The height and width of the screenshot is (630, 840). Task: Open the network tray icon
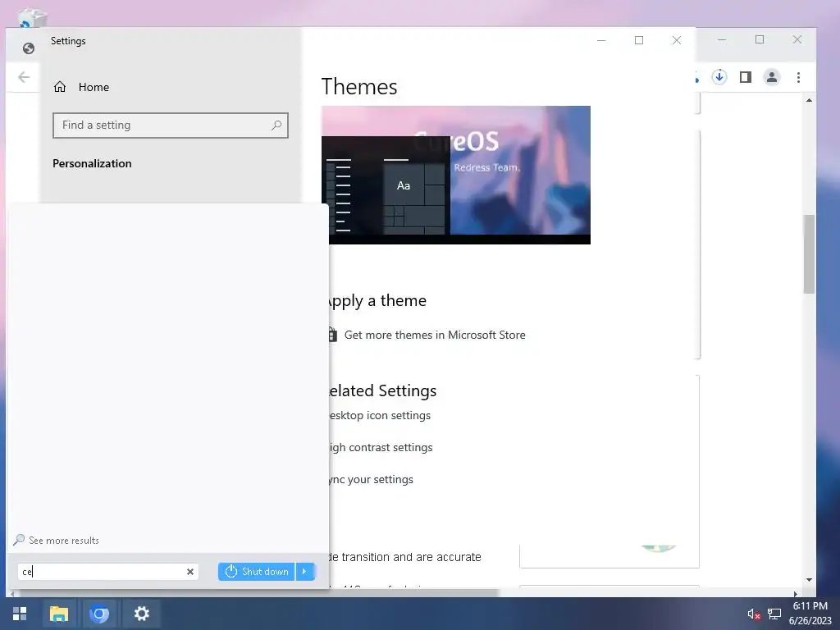(x=774, y=614)
